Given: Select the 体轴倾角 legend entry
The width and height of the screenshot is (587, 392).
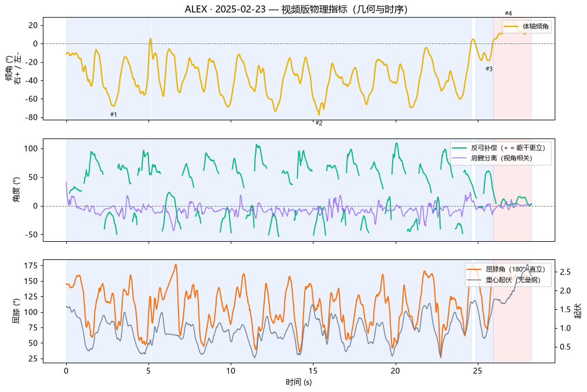Looking at the screenshot, I should (x=527, y=26).
